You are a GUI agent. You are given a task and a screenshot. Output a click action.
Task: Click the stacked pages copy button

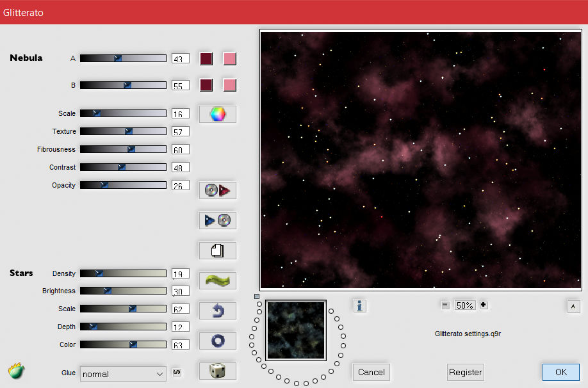pos(218,250)
